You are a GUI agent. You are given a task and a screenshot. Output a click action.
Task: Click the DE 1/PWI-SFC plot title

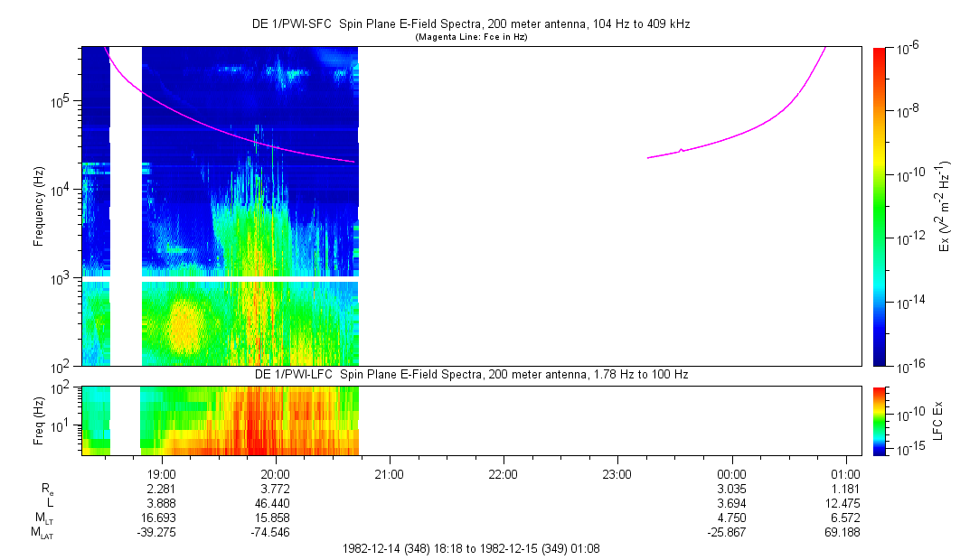click(x=471, y=24)
